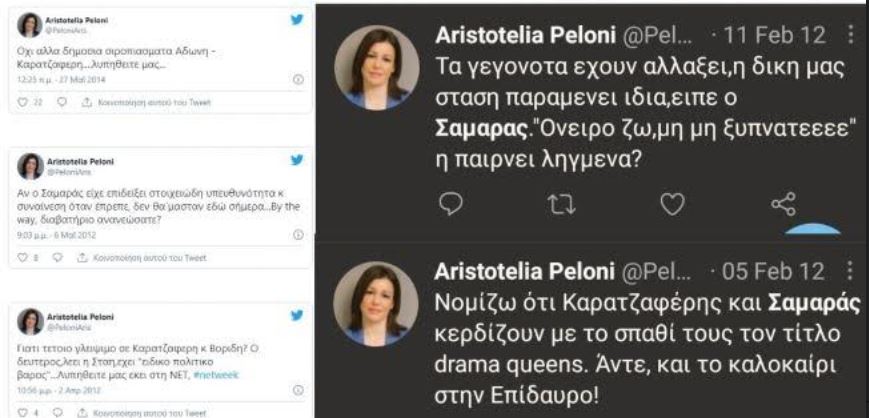Open the 12:25 π.μ. 27 Μαΐ 2014 timestamp link
The width and height of the screenshot is (869, 418).
point(55,78)
